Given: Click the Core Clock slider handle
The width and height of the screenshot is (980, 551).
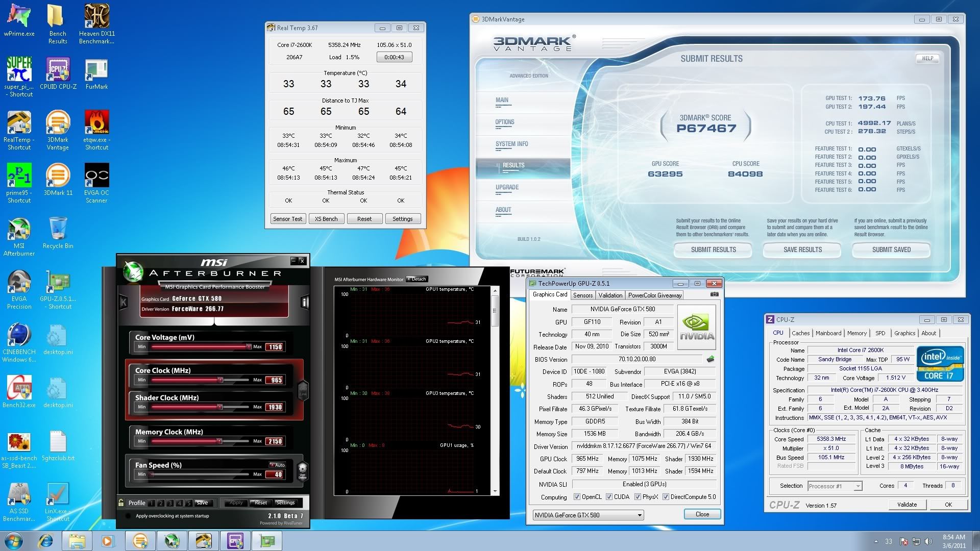Looking at the screenshot, I should point(220,380).
